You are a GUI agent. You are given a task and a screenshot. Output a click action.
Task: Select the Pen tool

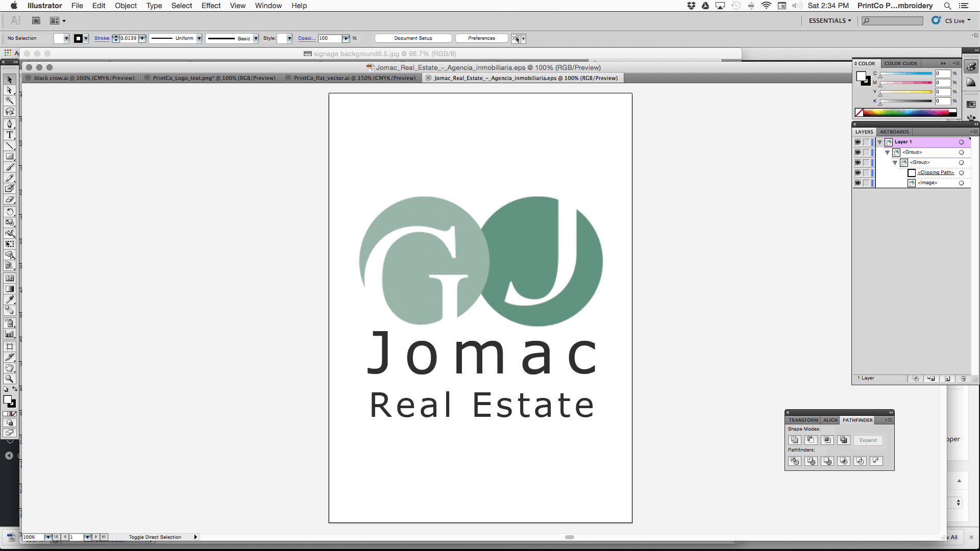pos(9,124)
